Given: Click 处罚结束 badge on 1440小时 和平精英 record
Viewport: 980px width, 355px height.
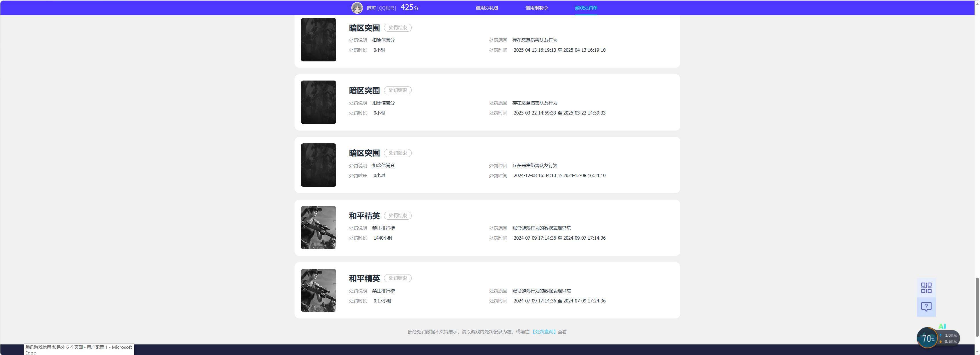Looking at the screenshot, I should click(397, 216).
